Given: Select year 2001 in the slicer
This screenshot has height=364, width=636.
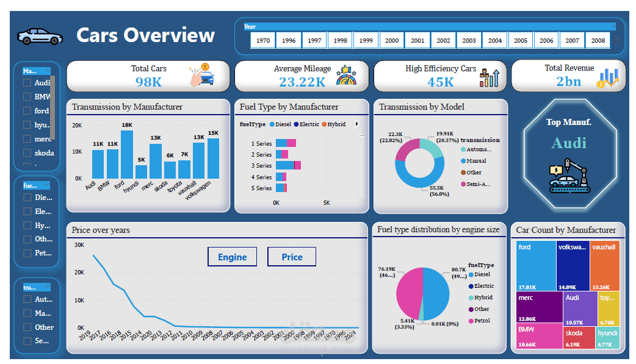Looking at the screenshot, I should coord(417,40).
